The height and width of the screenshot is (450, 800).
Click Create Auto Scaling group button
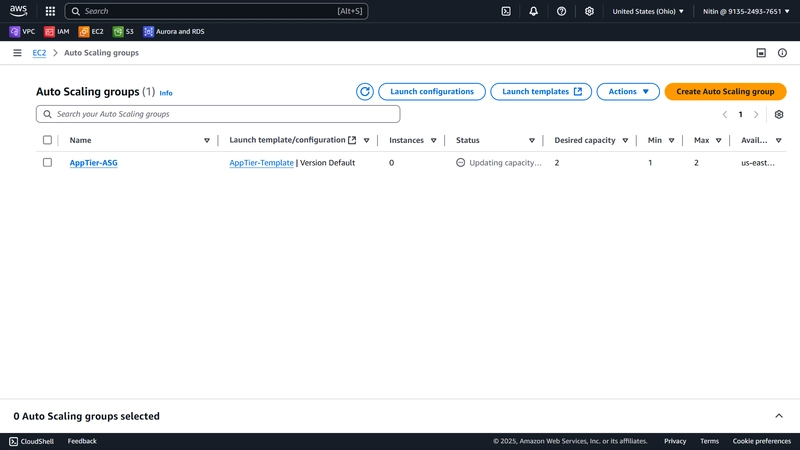tap(725, 92)
